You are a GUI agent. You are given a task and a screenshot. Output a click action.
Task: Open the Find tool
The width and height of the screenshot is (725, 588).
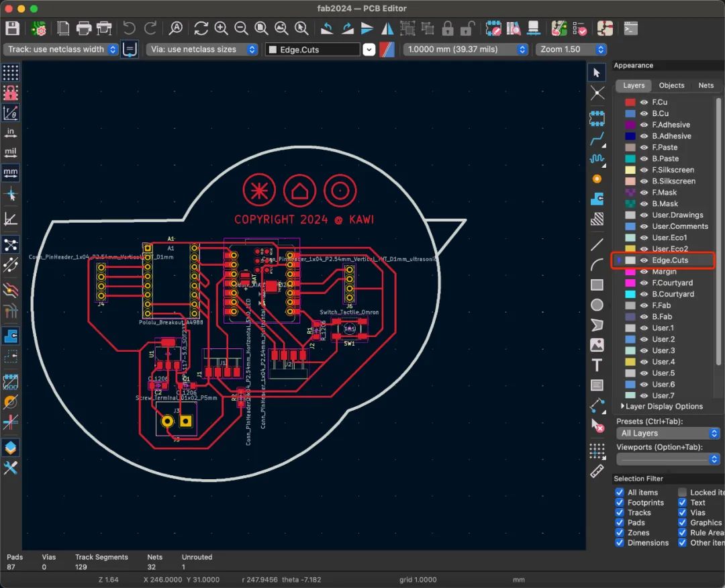pos(176,29)
